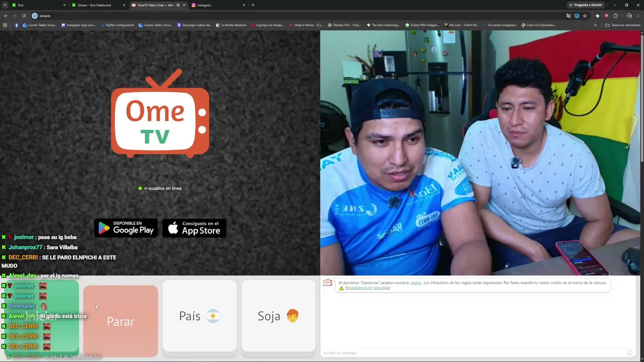644x362 pixels.
Task: Open Make it Meme bookmark
Action: click(x=306, y=25)
